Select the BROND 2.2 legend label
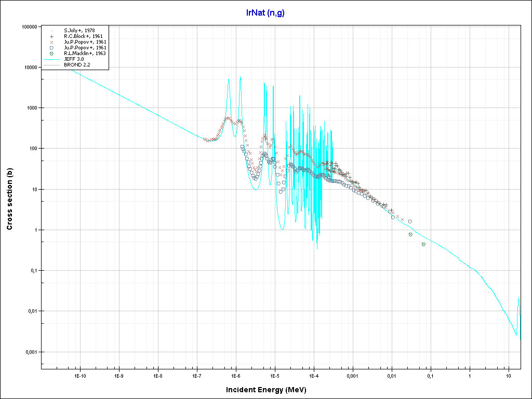This screenshot has height=399, width=532. [76, 65]
